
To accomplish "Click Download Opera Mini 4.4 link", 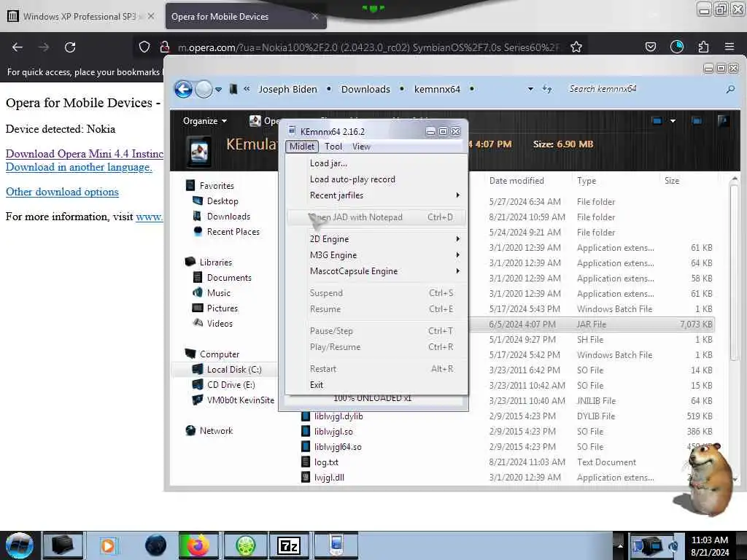I will tap(85, 154).
